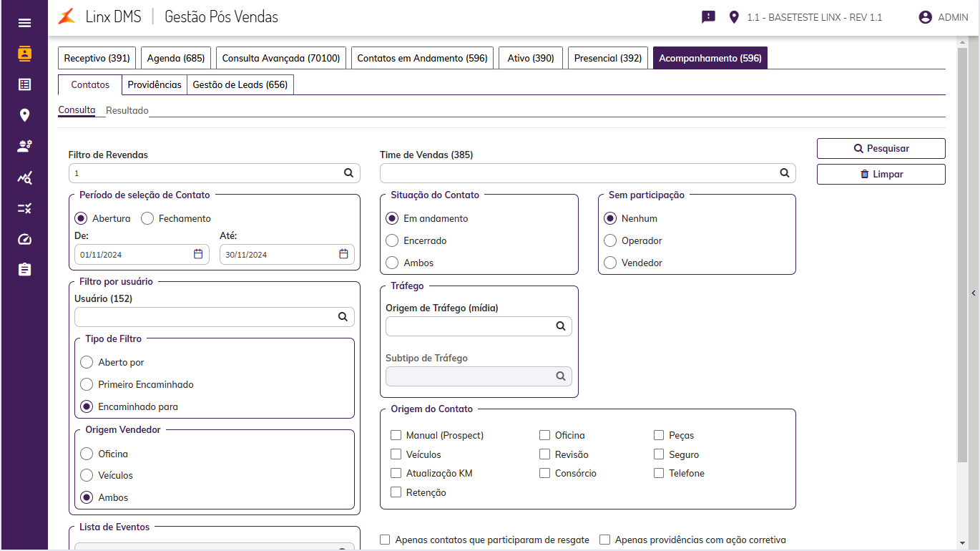The width and height of the screenshot is (980, 551).
Task: Open calendar picker for the Até date
Action: pyautogui.click(x=343, y=254)
